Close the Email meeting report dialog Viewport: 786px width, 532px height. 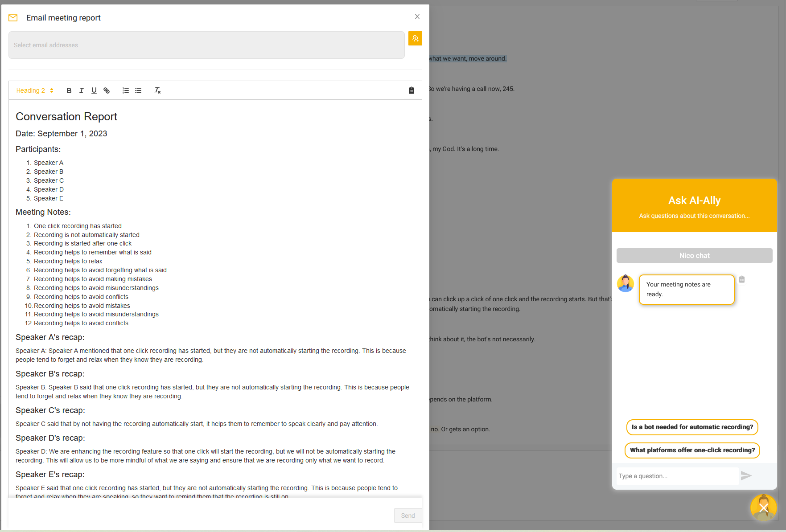point(417,16)
